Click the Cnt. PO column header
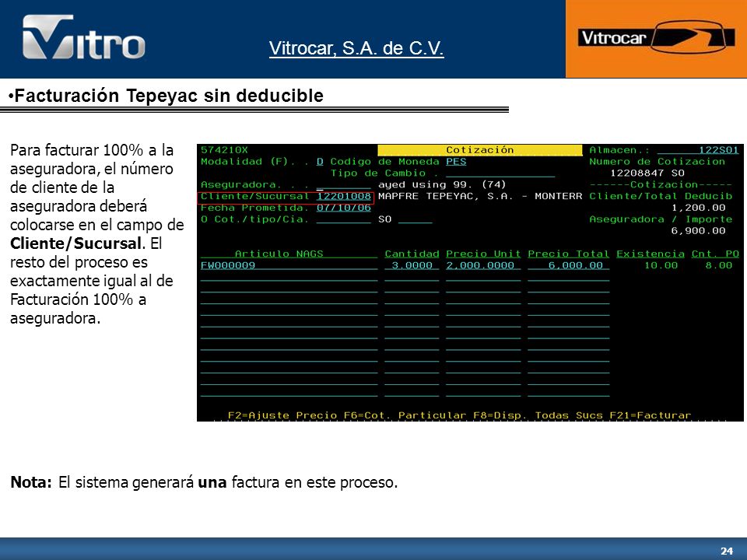This screenshot has height=560, width=747. 715,254
